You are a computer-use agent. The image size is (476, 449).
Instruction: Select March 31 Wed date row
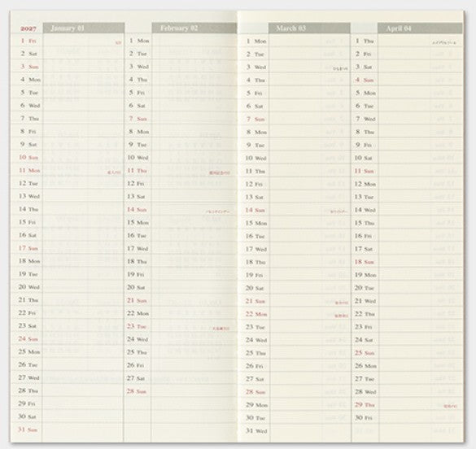[x=295, y=431]
